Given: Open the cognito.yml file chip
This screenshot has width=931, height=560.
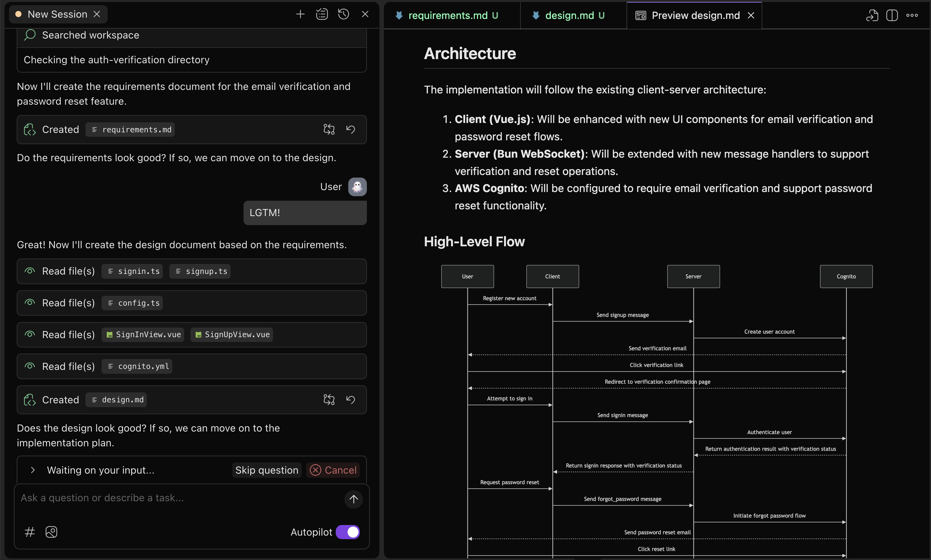Looking at the screenshot, I should 137,366.
